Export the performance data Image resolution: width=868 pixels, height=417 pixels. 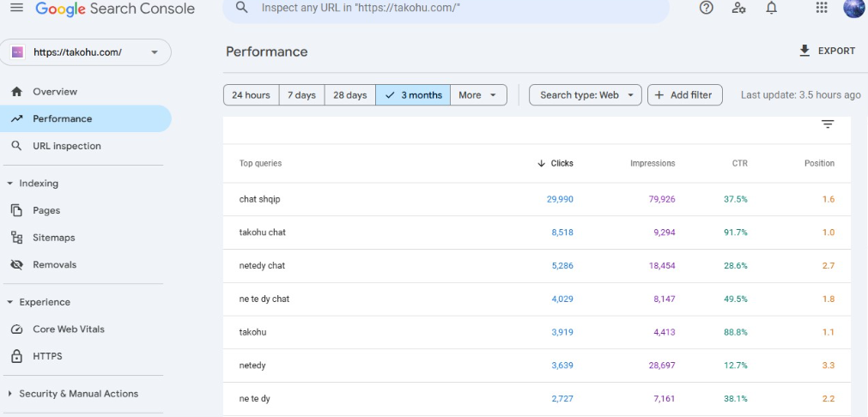pyautogui.click(x=827, y=51)
